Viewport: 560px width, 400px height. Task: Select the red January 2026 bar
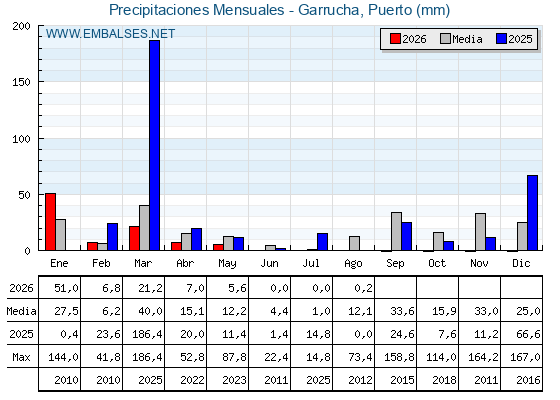pos(50,221)
